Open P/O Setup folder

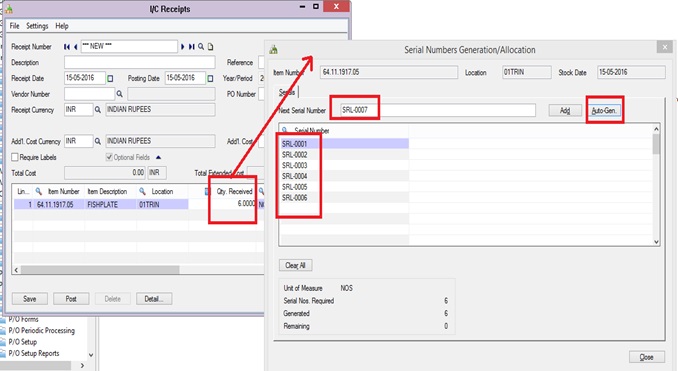(x=22, y=342)
